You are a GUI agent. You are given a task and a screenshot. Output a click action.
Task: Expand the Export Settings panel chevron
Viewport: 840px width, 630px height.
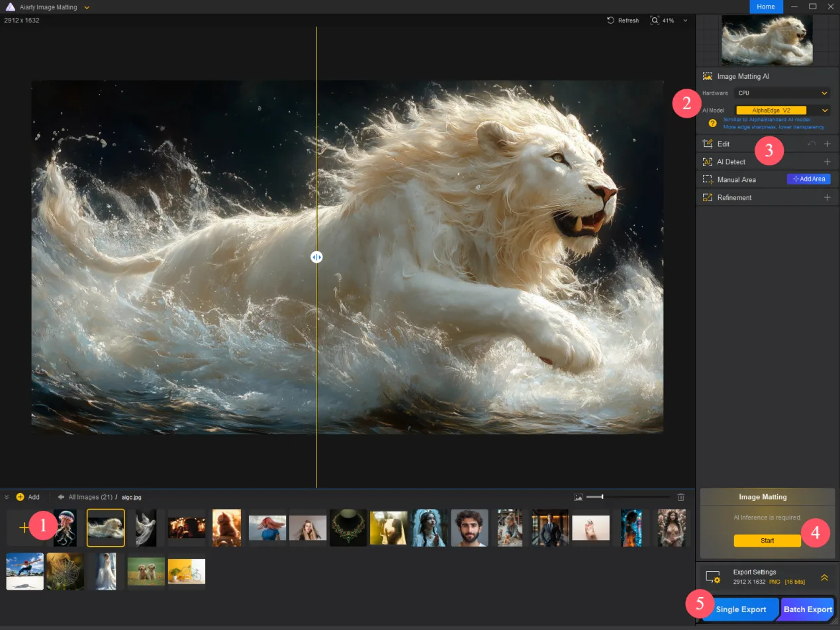[x=824, y=578]
